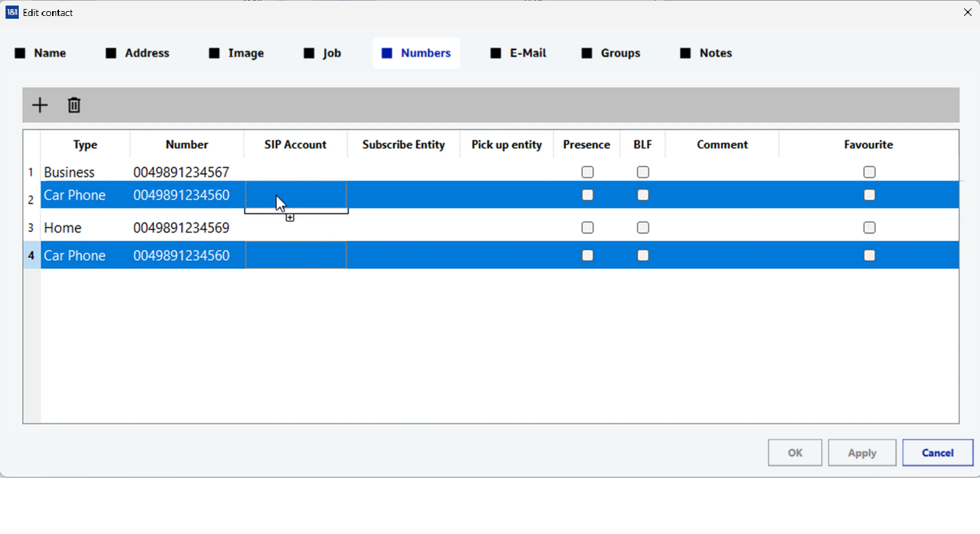980x534 pixels.
Task: Click the trash icon to delete number
Action: coord(74,105)
